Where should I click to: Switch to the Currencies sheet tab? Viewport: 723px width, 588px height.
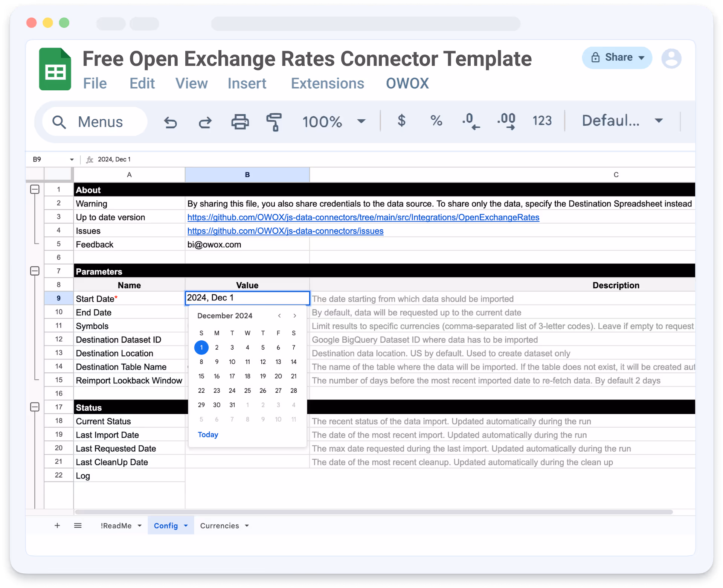[220, 526]
